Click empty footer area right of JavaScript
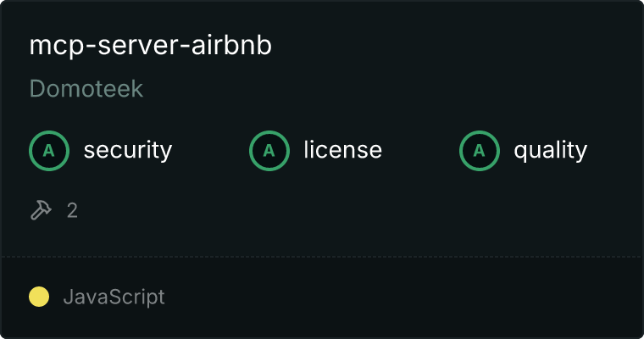The width and height of the screenshot is (644, 339). coord(402,297)
